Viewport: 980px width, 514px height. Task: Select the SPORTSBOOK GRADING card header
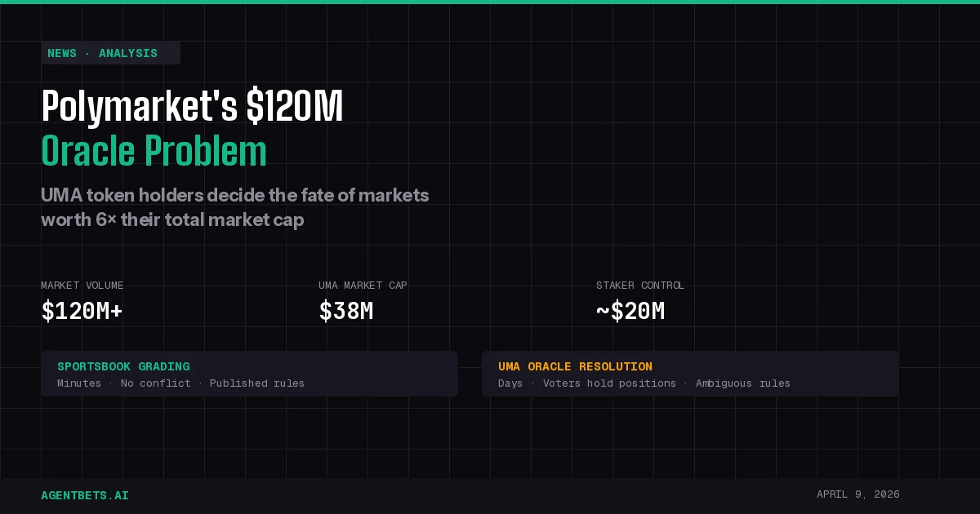click(124, 366)
